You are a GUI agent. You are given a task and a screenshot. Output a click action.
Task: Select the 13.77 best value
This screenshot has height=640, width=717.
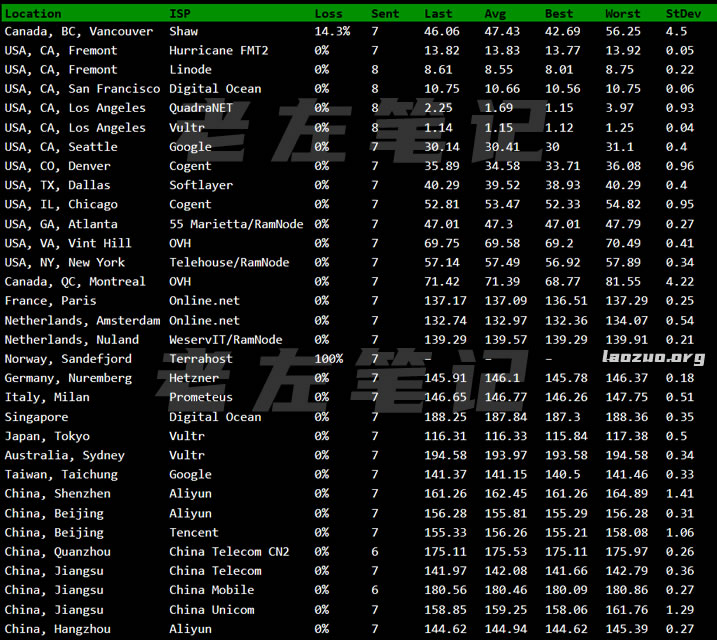pyautogui.click(x=562, y=51)
